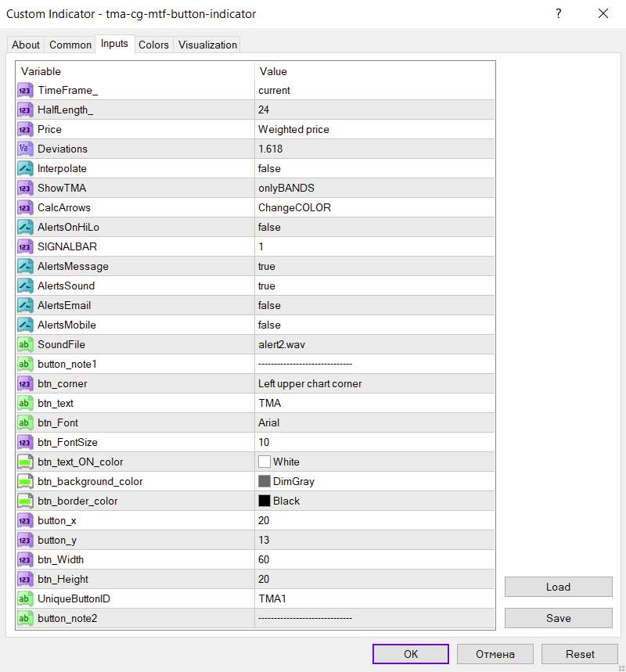Screen dimensions: 626x672
Task: Open the Visualization tab
Action: 207,45
